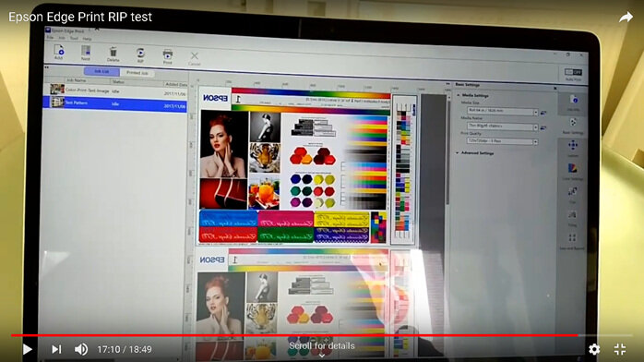Collapse the job list panel with double arrows
The height and width of the screenshot is (362, 644).
tap(46, 67)
